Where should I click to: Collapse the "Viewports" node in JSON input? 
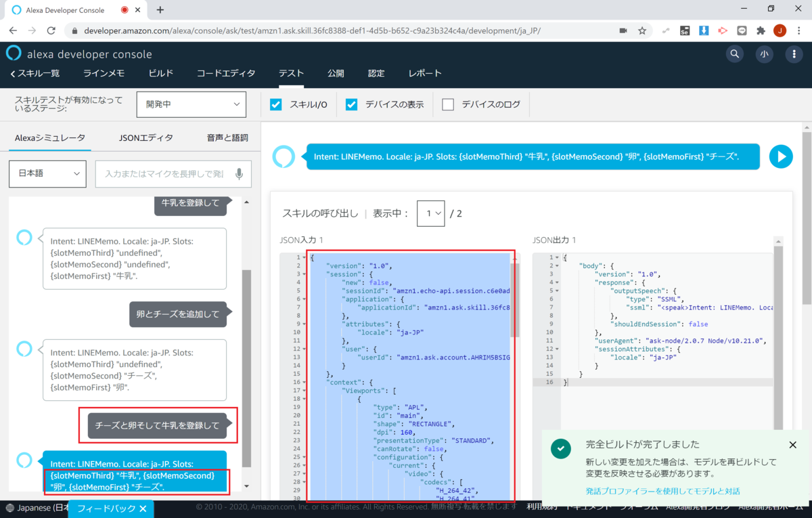(305, 391)
